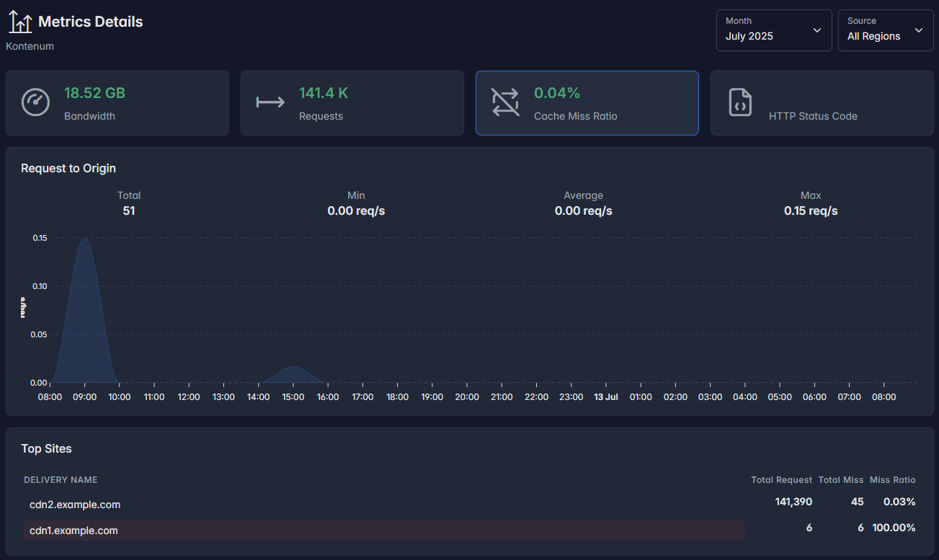
Task: Click the Requests arrow icon
Action: pos(270,102)
